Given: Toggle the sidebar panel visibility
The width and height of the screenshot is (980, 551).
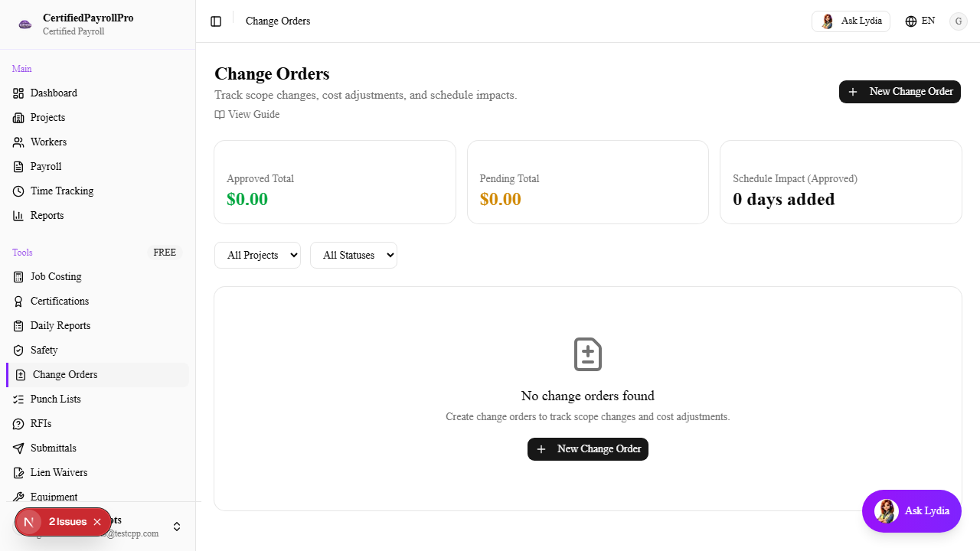Looking at the screenshot, I should (216, 21).
